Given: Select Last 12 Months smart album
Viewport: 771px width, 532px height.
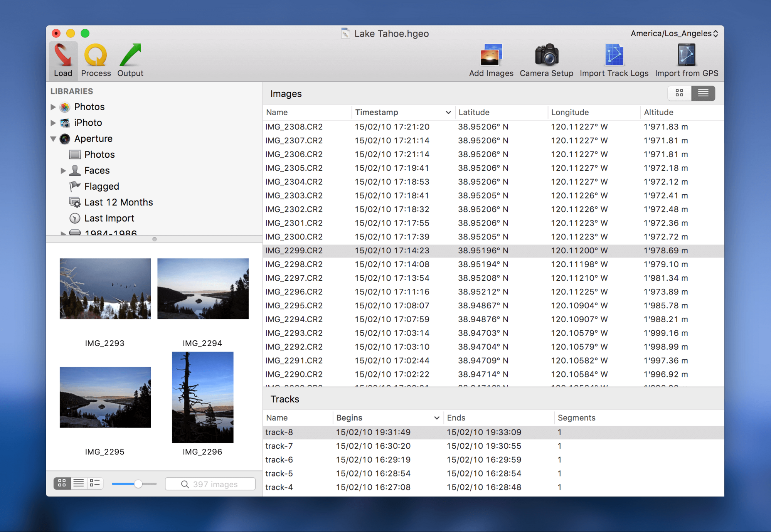Looking at the screenshot, I should coord(118,202).
